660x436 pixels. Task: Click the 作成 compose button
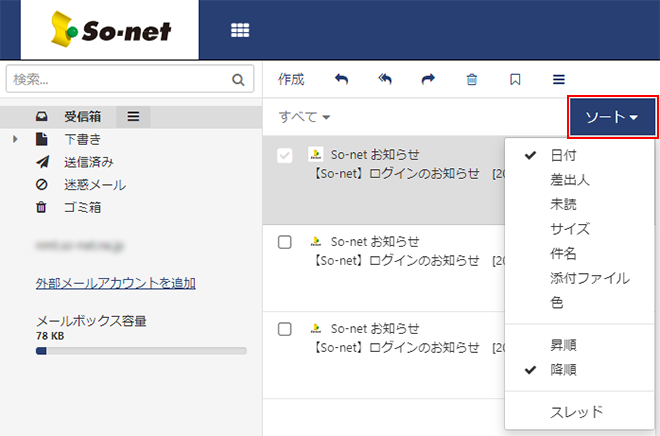pyautogui.click(x=291, y=79)
